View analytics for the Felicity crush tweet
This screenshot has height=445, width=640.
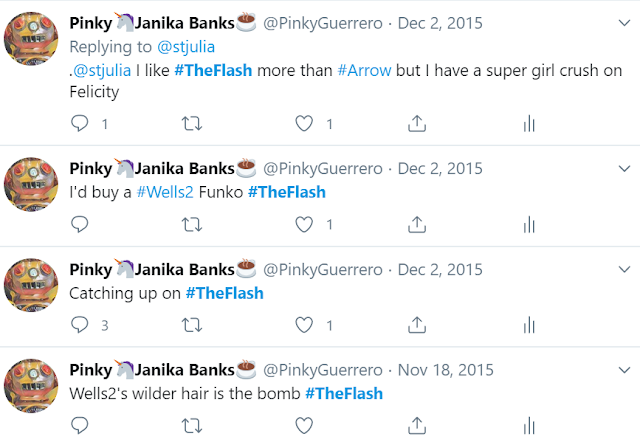click(x=529, y=123)
